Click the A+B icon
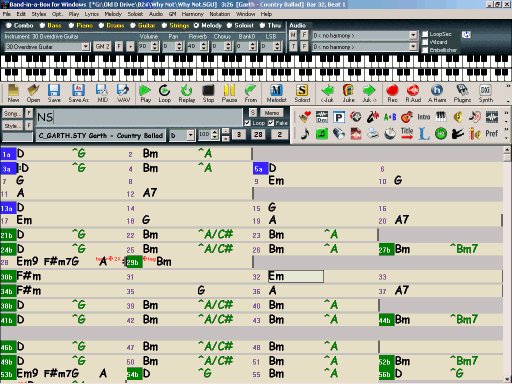 [390, 117]
